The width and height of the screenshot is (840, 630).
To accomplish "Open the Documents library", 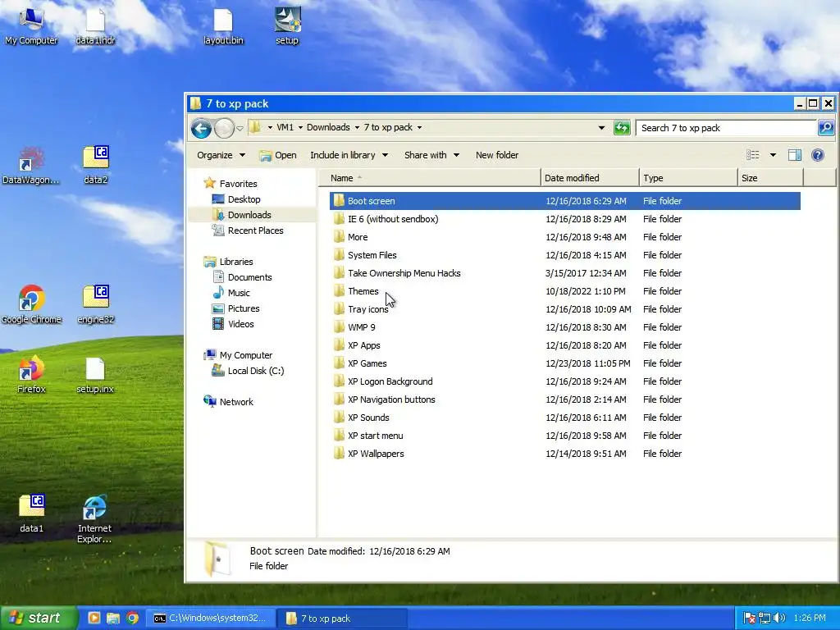I will click(242, 277).
